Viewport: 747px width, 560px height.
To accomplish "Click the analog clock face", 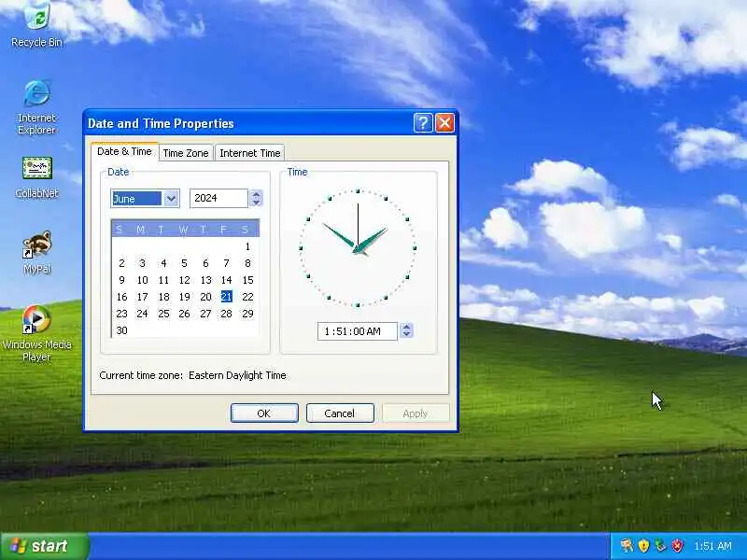I will pyautogui.click(x=358, y=247).
